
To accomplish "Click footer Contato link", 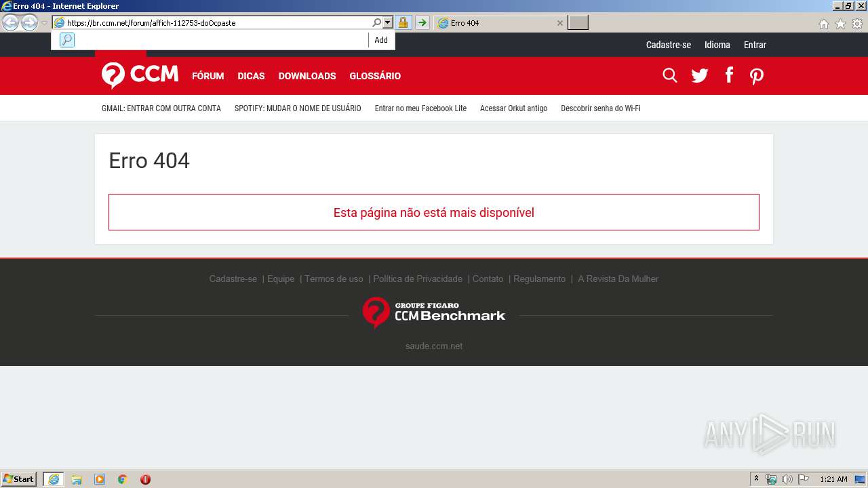I will pyautogui.click(x=488, y=279).
